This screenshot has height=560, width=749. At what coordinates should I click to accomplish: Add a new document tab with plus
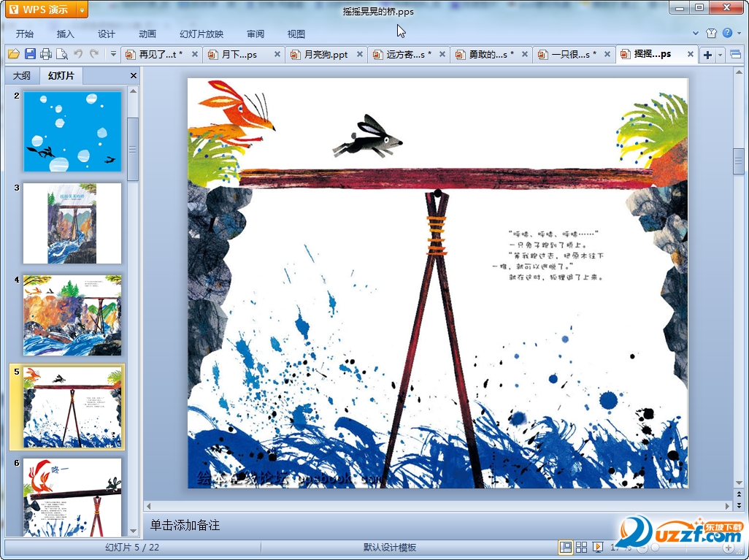click(x=707, y=55)
